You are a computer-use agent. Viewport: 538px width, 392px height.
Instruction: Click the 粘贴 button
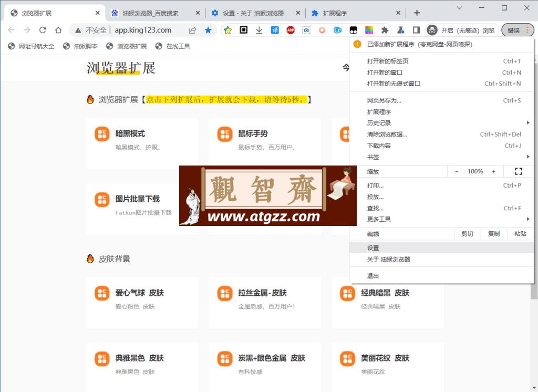[x=520, y=234]
